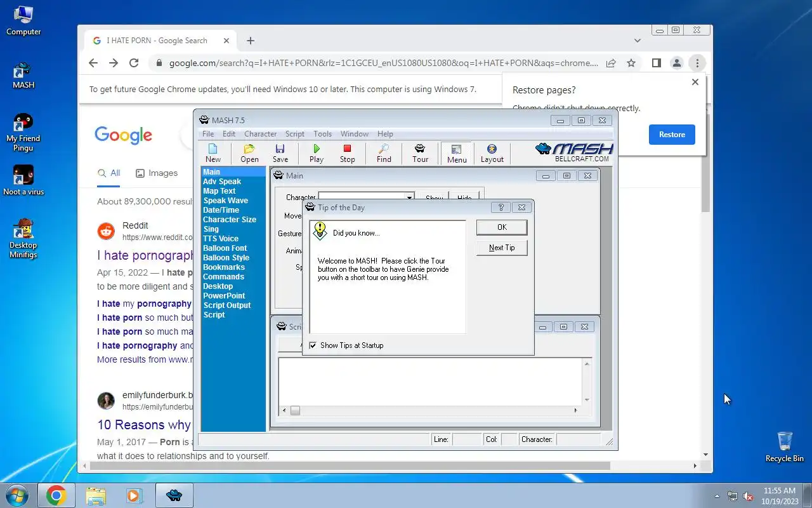The width and height of the screenshot is (812, 508).
Task: Select Commands in the side list
Action: (223, 277)
